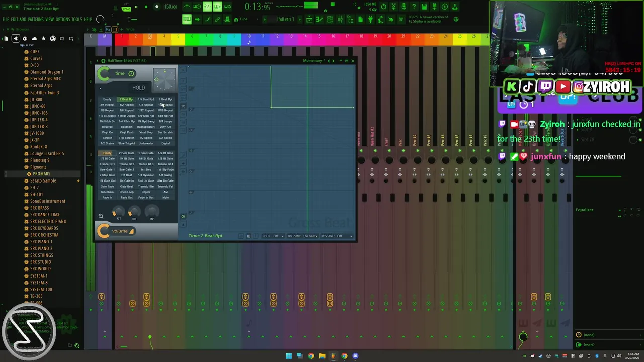Image resolution: width=644 pixels, height=362 pixels.
Task: Expand the arrow left of HOLD
Action: pos(100,88)
